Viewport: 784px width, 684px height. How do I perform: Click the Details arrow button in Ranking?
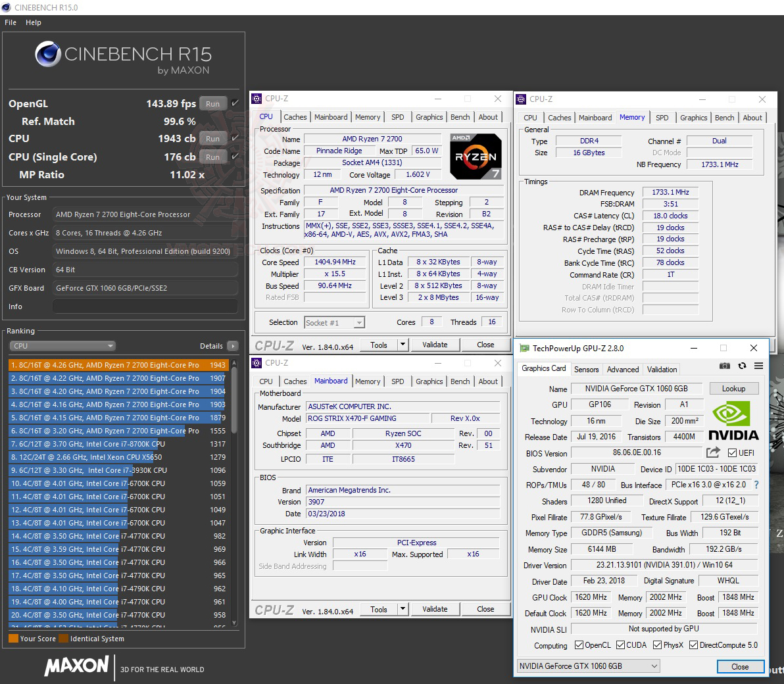point(232,345)
